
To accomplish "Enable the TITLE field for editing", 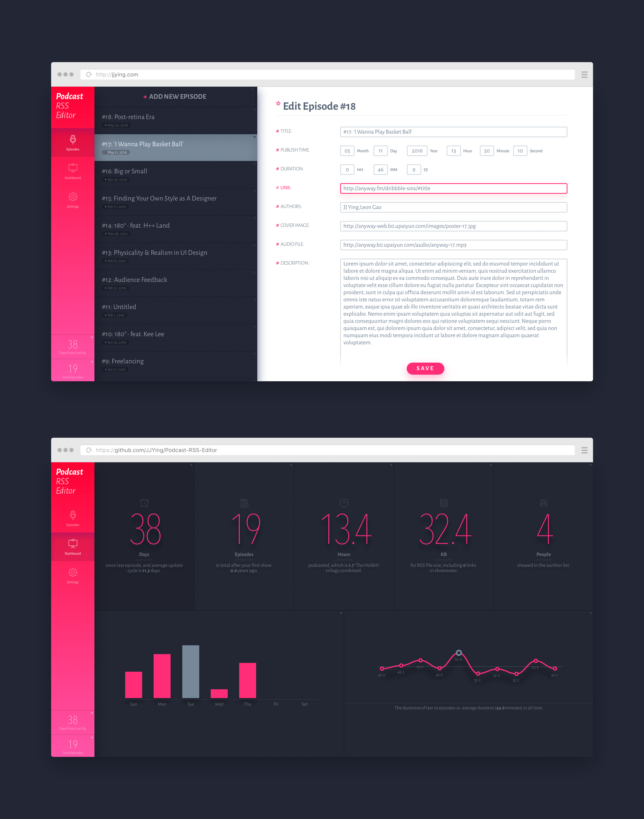I will coord(454,132).
